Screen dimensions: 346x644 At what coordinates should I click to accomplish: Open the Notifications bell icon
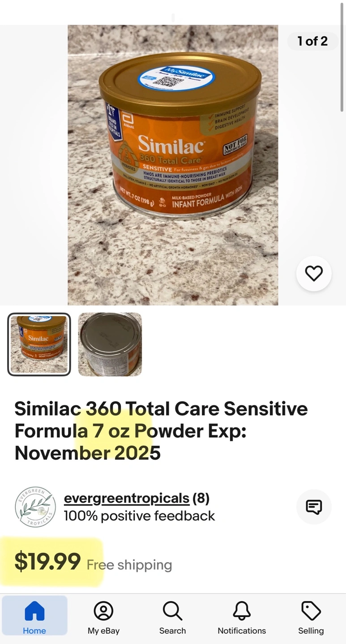(x=242, y=611)
